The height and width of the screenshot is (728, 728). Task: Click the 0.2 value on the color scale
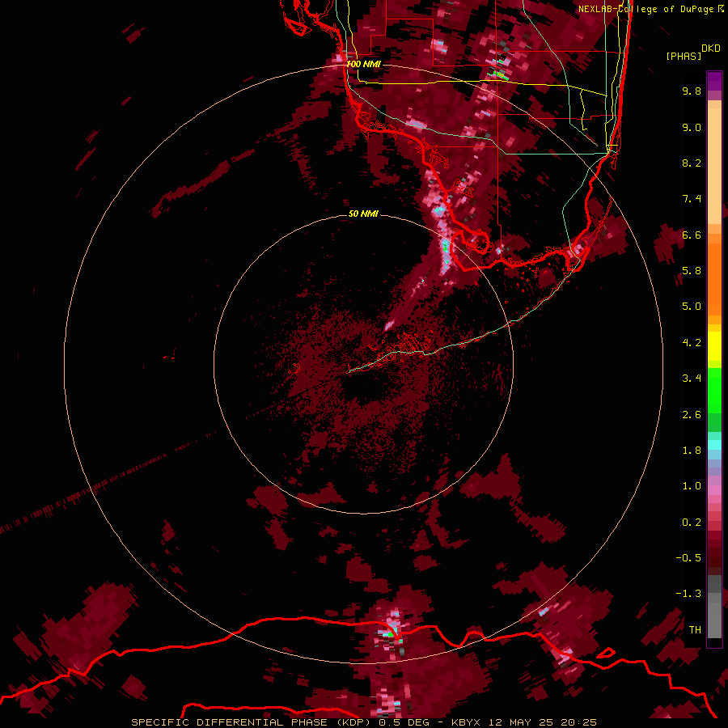pyautogui.click(x=692, y=523)
